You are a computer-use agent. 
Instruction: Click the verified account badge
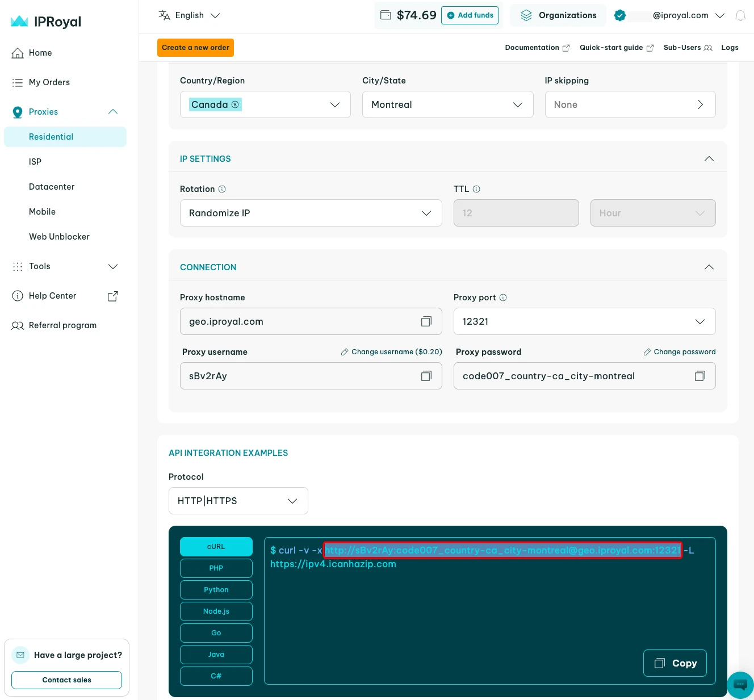point(620,15)
